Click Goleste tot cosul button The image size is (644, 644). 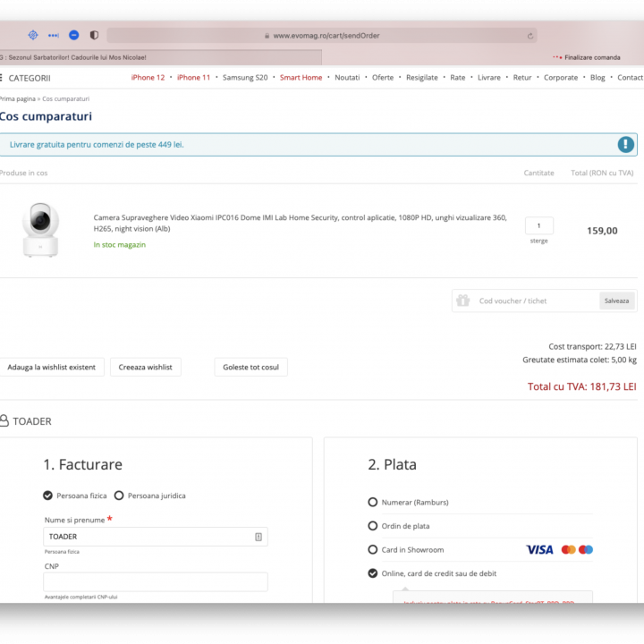(250, 367)
